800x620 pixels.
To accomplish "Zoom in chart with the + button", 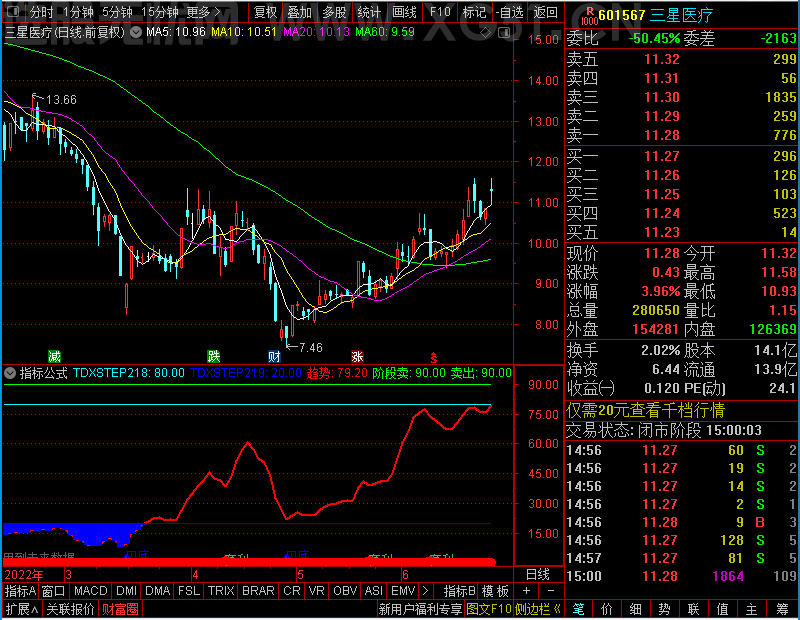I will (x=526, y=591).
